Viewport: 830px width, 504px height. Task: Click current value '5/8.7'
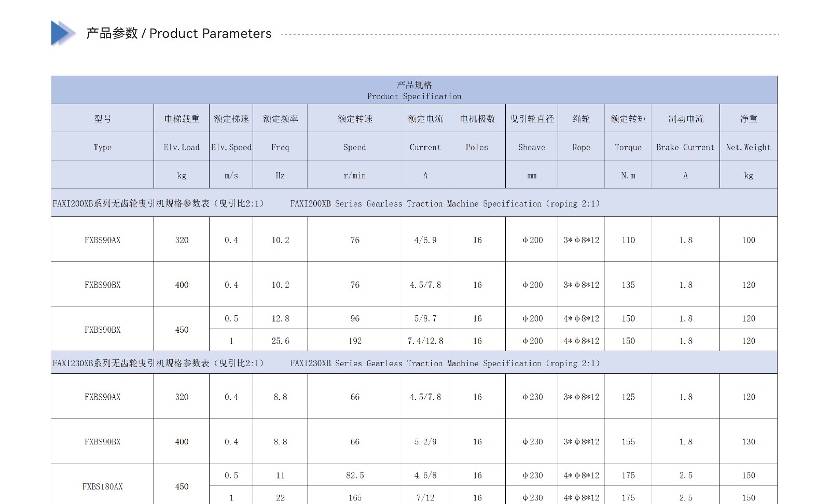click(425, 318)
